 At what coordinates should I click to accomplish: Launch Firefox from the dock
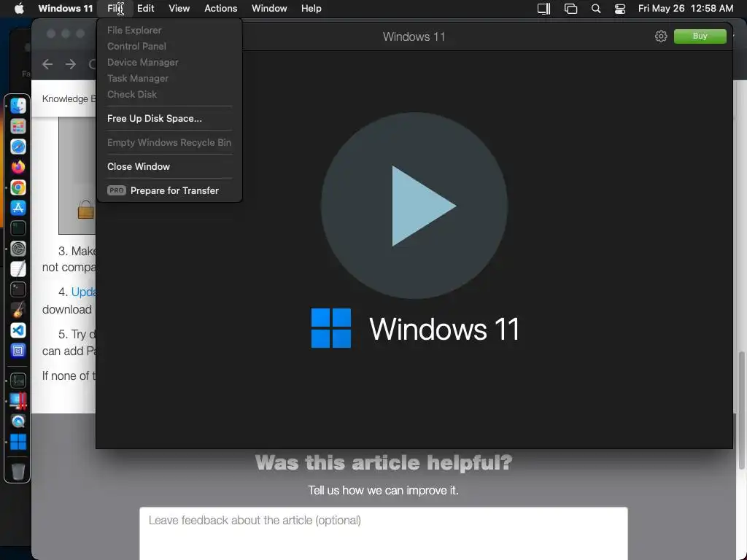coord(18,167)
